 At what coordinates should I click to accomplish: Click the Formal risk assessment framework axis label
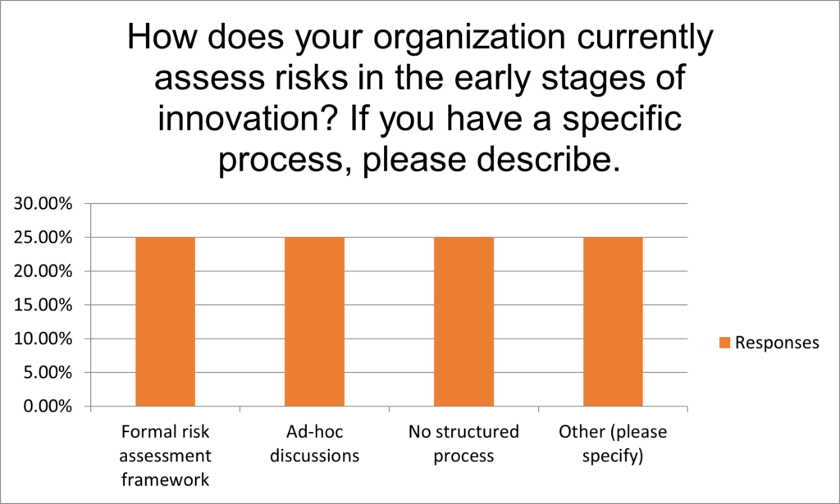click(x=165, y=456)
